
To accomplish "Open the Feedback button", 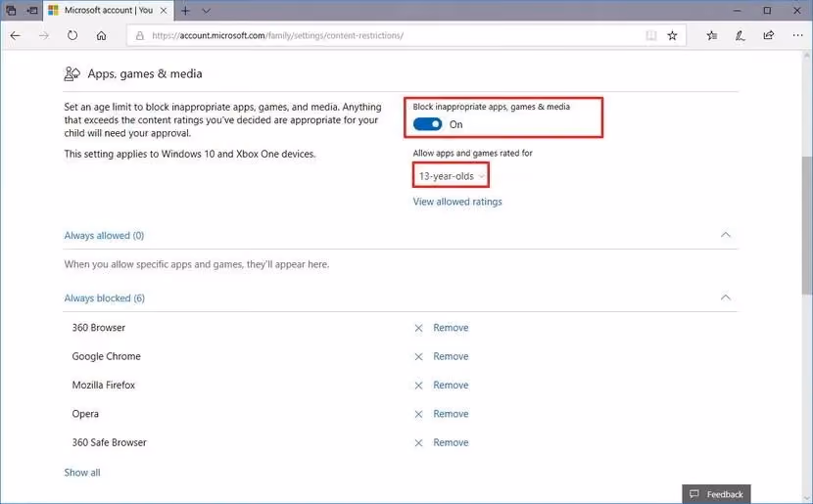I will (x=716, y=494).
